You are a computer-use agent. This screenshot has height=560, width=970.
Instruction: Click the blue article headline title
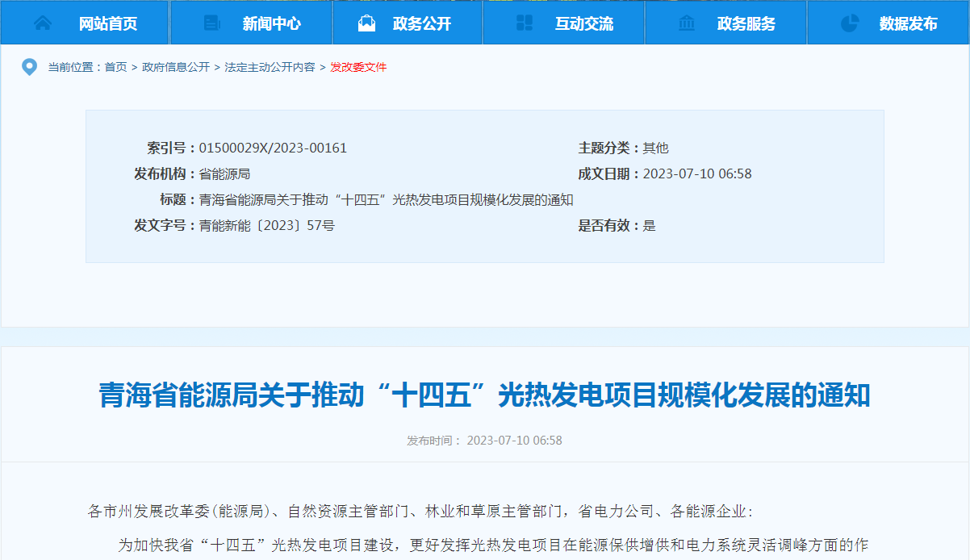tap(484, 395)
